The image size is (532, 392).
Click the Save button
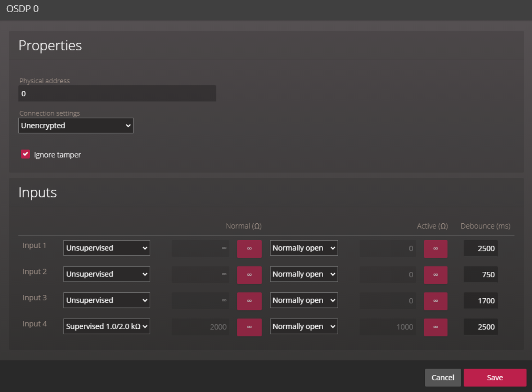tap(495, 377)
